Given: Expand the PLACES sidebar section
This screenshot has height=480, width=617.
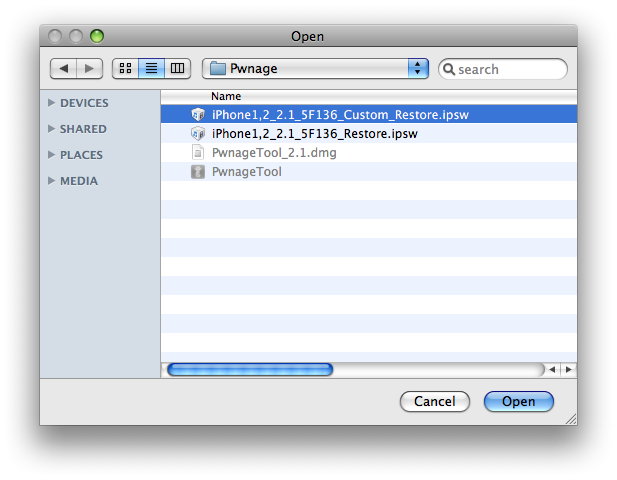Looking at the screenshot, I should 51,155.
